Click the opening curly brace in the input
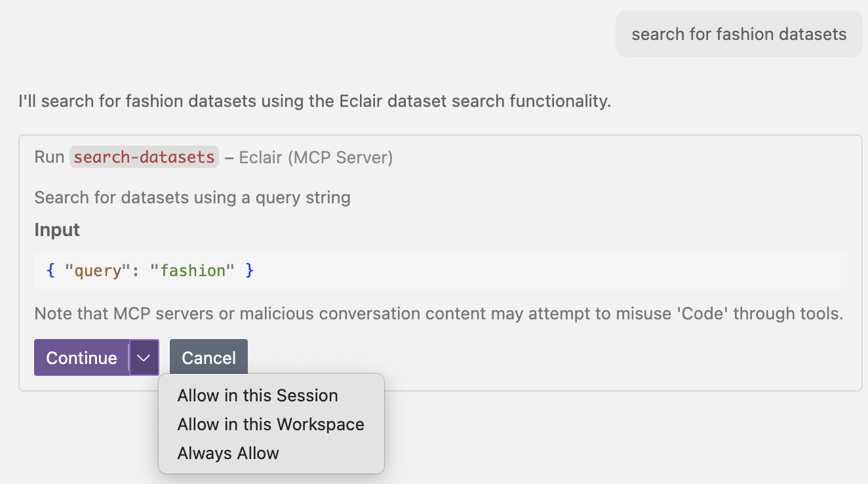Screen dimensions: 868x484 tap(50, 270)
